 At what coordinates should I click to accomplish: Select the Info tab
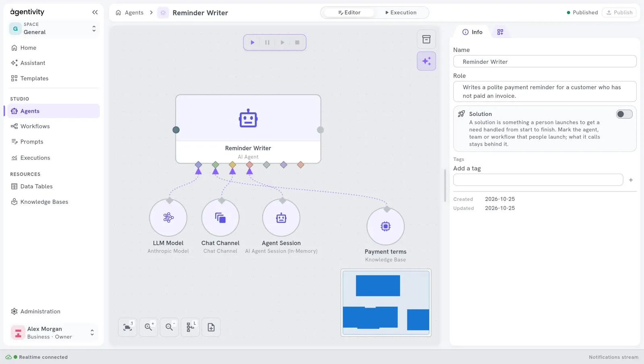[472, 32]
